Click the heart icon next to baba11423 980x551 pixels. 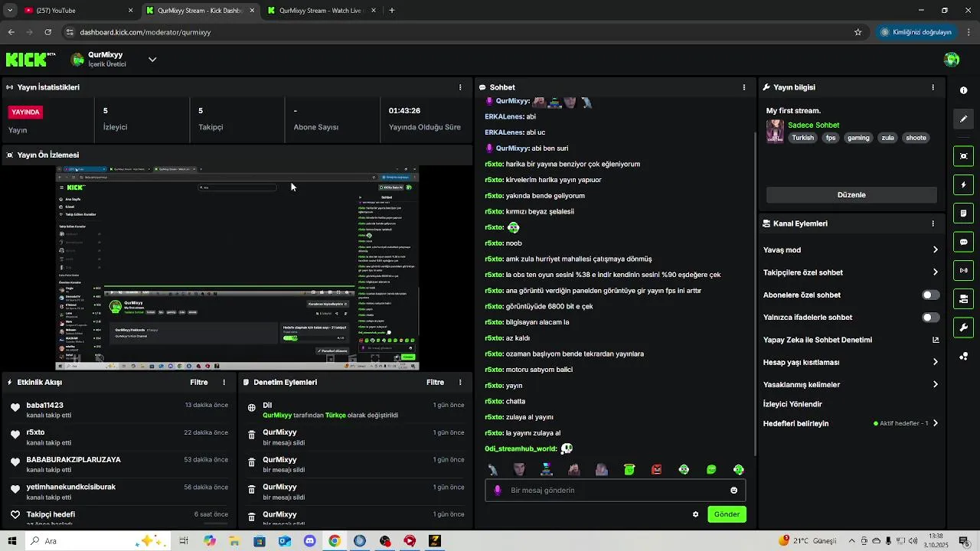click(15, 407)
